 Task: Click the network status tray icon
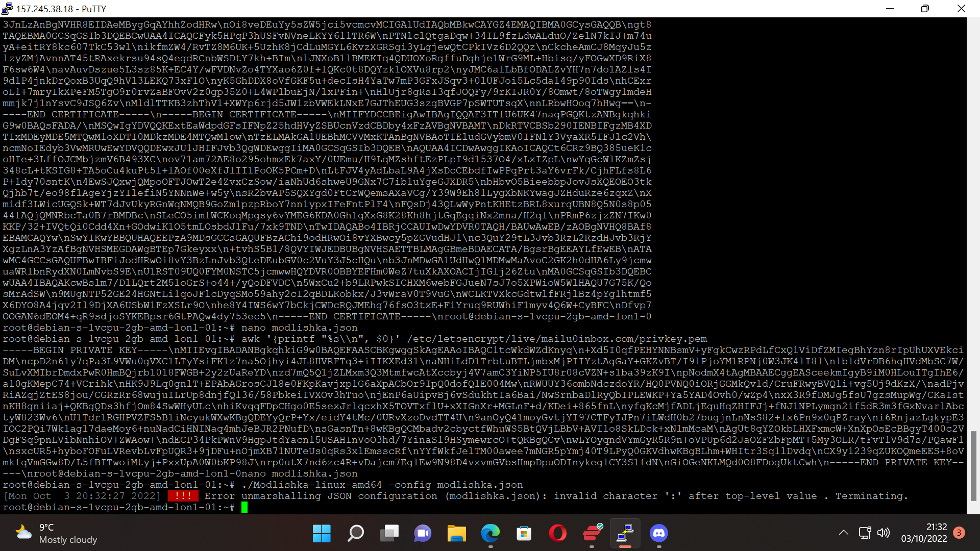pos(865,533)
